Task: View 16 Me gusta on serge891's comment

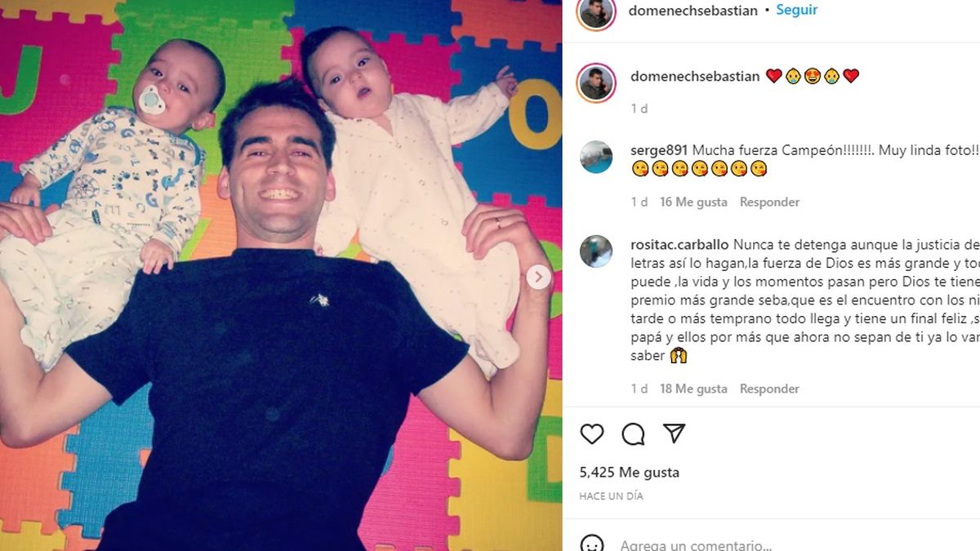Action: (694, 202)
